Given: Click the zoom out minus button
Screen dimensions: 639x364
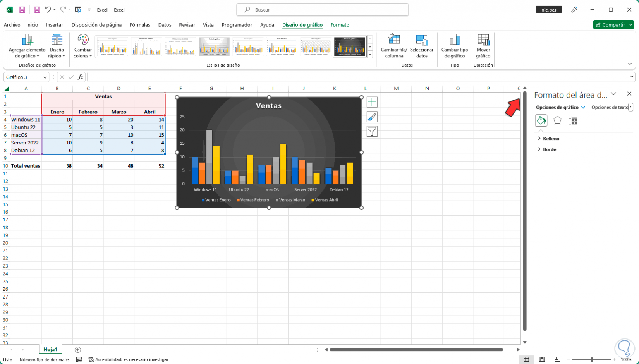Looking at the screenshot, I should point(569,360).
